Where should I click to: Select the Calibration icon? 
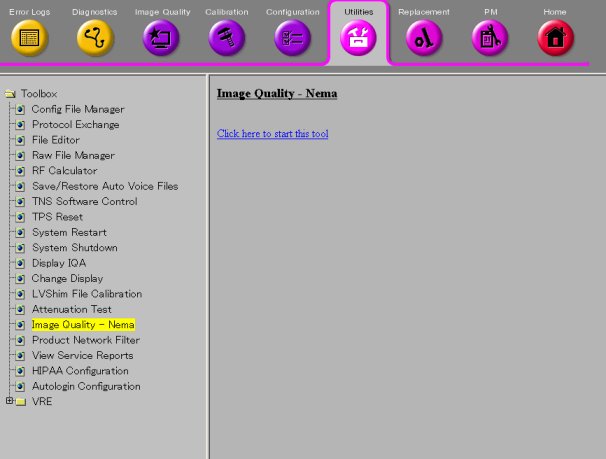(x=227, y=38)
